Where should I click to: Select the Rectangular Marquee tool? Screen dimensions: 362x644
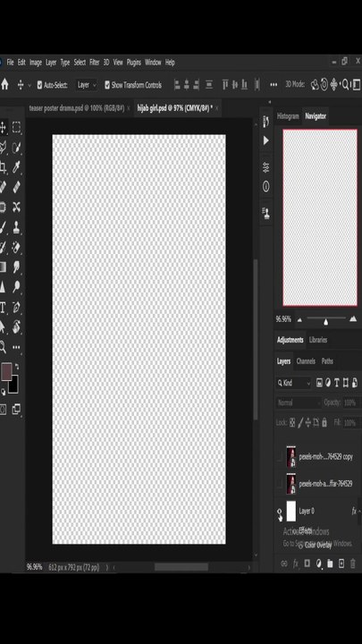pos(16,127)
